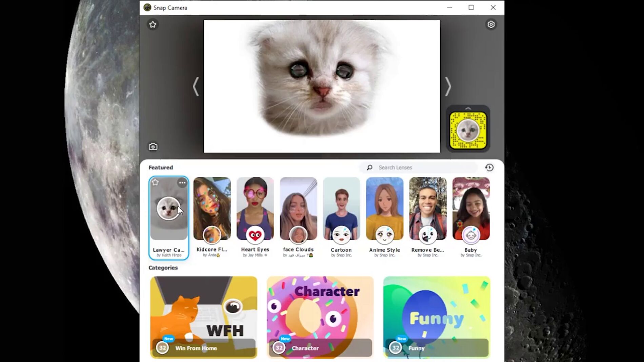Select the Remove Beard lens
Viewport: 644px width, 362px height.
pyautogui.click(x=428, y=217)
